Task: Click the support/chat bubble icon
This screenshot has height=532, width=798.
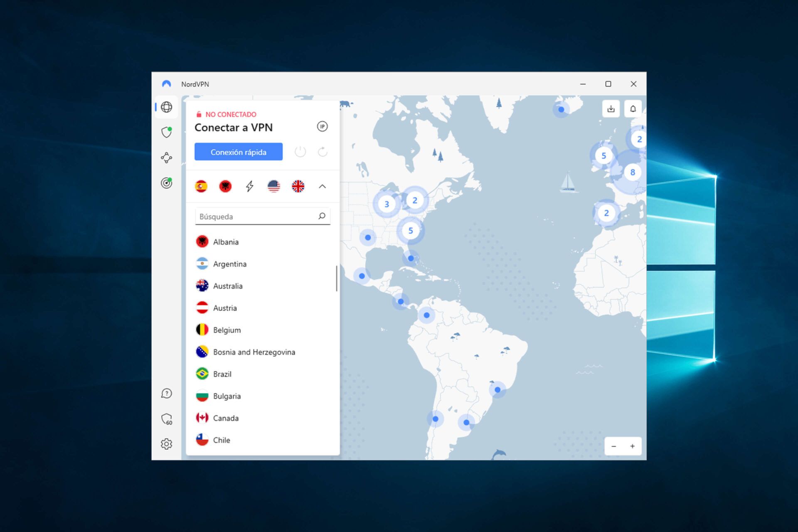Action: (166, 393)
